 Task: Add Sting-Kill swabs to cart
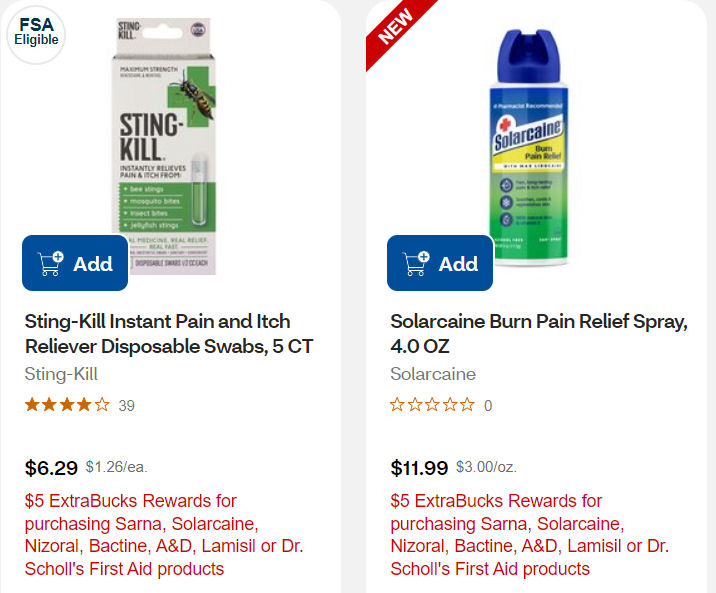click(75, 264)
